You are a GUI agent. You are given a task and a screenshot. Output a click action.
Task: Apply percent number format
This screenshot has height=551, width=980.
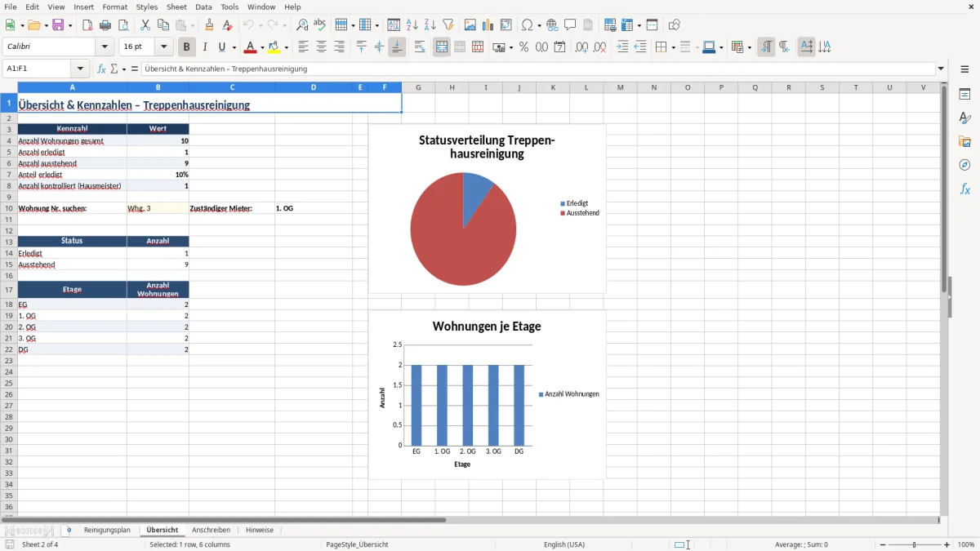(x=524, y=47)
